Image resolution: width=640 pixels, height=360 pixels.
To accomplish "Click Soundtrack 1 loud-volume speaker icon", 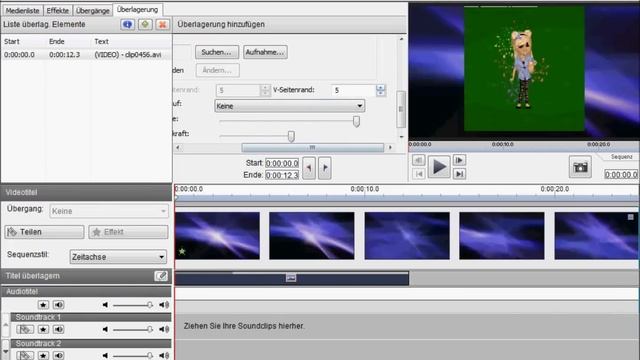I will click(x=164, y=329).
